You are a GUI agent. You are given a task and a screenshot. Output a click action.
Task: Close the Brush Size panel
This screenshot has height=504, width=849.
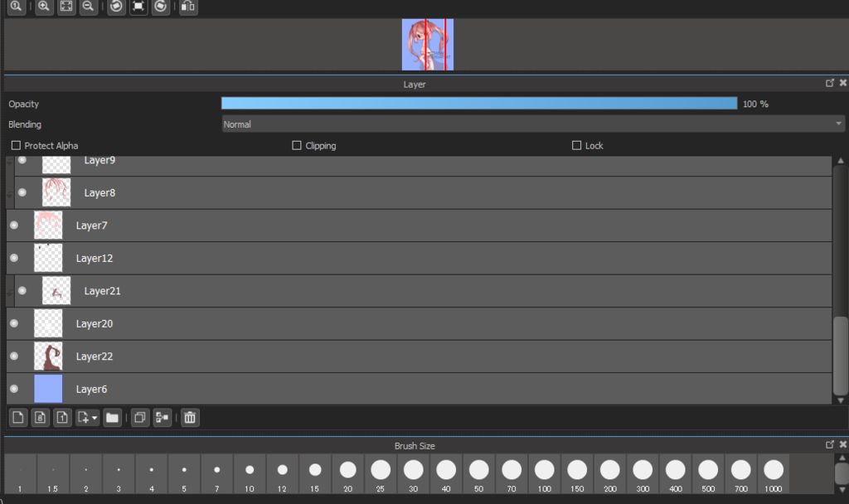(x=843, y=444)
